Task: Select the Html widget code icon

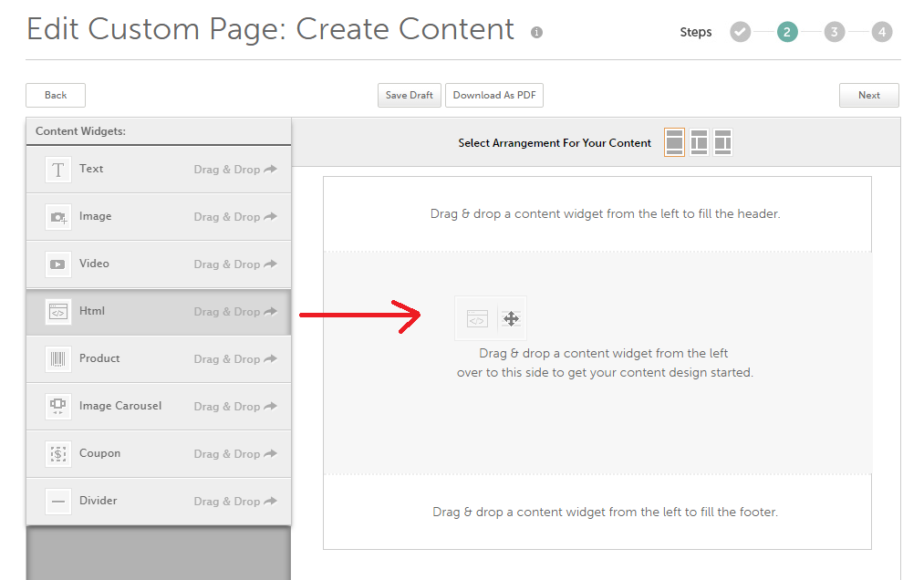Action: pyautogui.click(x=57, y=312)
